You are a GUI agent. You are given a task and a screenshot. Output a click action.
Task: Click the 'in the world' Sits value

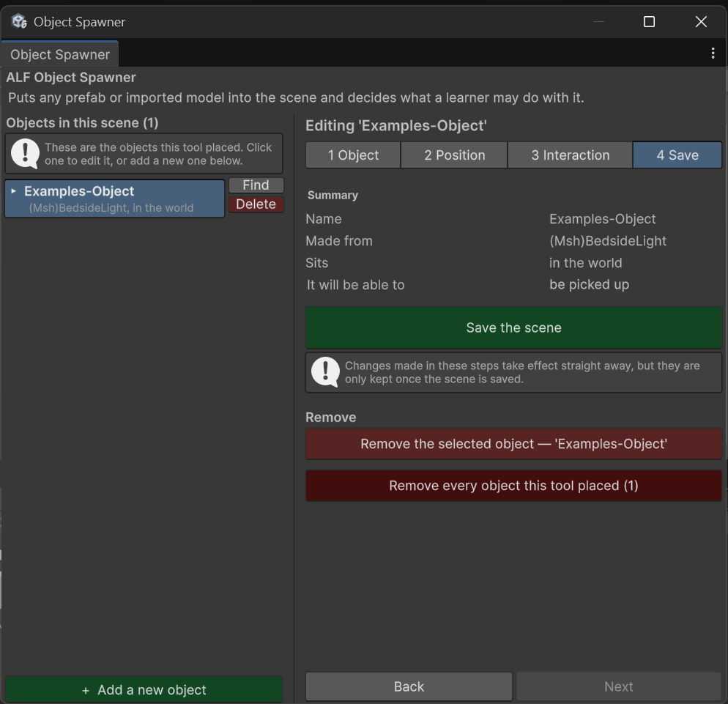click(585, 263)
